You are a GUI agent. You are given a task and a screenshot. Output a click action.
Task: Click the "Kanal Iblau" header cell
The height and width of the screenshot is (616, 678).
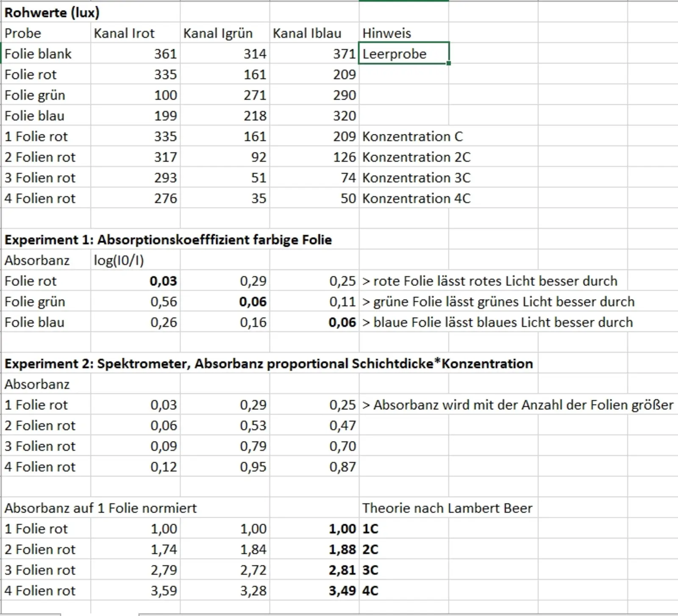click(x=307, y=33)
